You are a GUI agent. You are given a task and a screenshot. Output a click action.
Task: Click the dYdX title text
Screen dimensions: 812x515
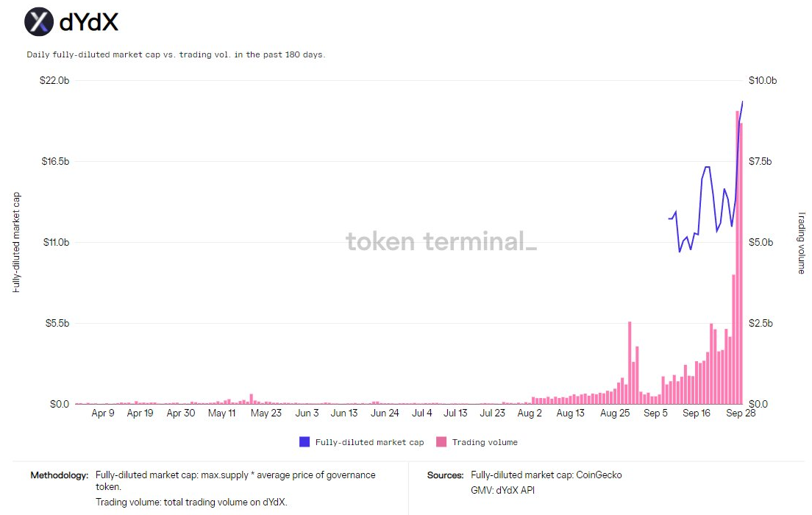tap(89, 22)
